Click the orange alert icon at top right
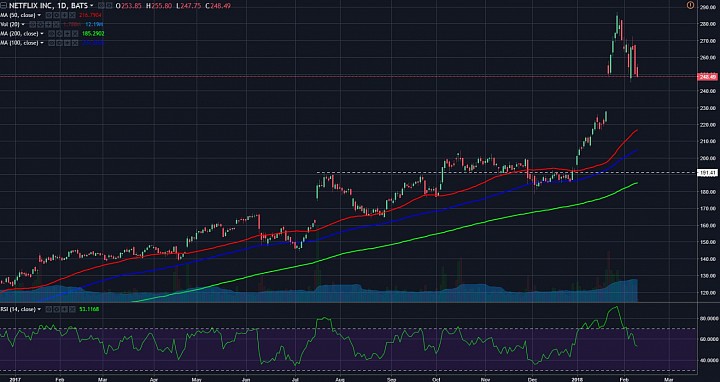720x382 pixels. tap(690, 5)
